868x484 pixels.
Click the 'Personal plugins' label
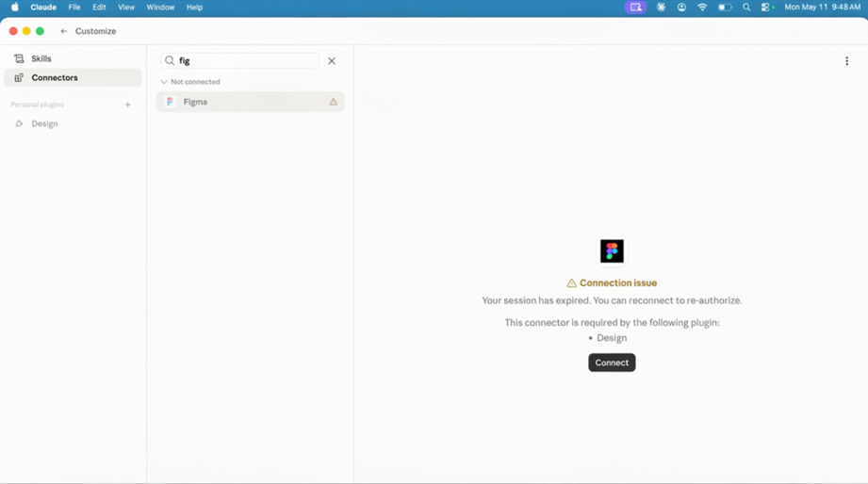pos(37,105)
